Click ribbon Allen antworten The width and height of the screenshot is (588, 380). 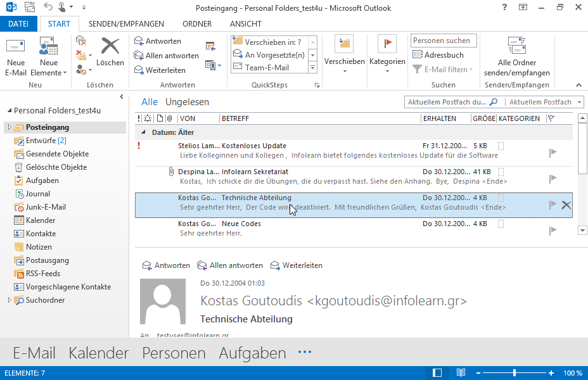pyautogui.click(x=167, y=56)
